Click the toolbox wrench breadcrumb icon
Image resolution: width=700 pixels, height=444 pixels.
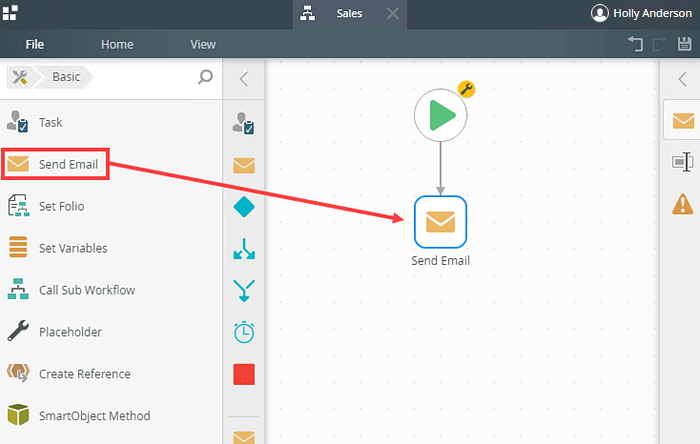pos(20,77)
